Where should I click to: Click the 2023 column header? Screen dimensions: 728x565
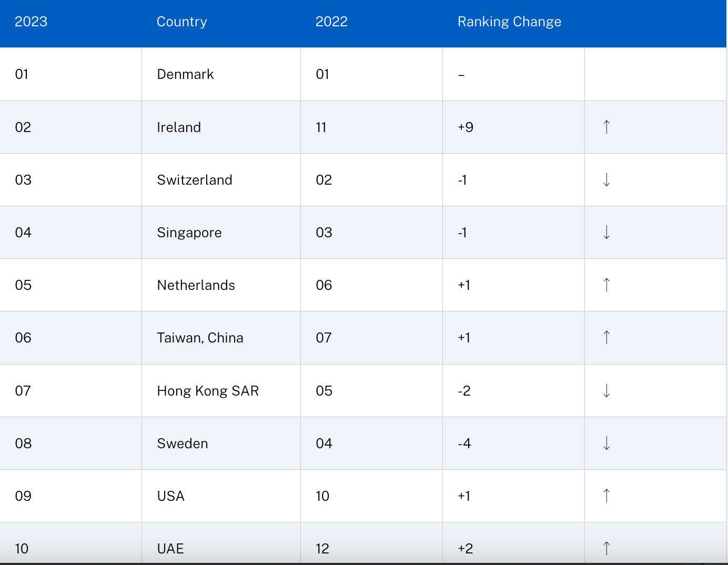(31, 22)
